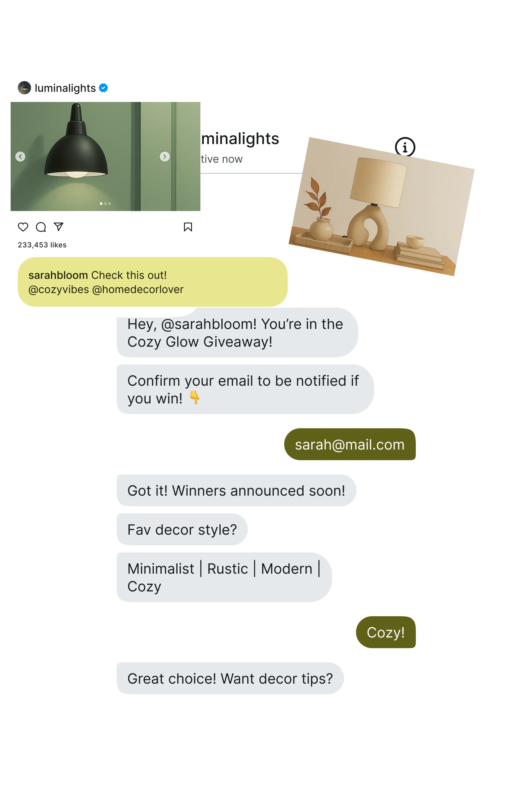Advance to the next carousel photo
Image resolution: width=532 pixels, height=798 pixels.
[x=165, y=156]
